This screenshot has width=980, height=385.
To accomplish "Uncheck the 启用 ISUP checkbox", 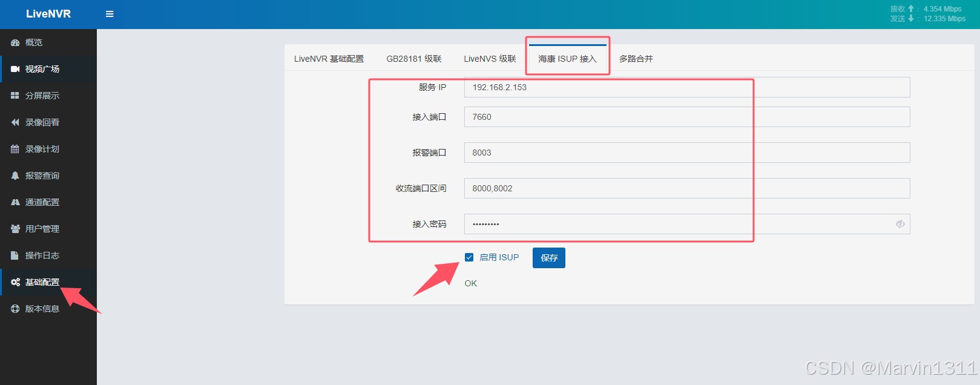I will pos(469,257).
